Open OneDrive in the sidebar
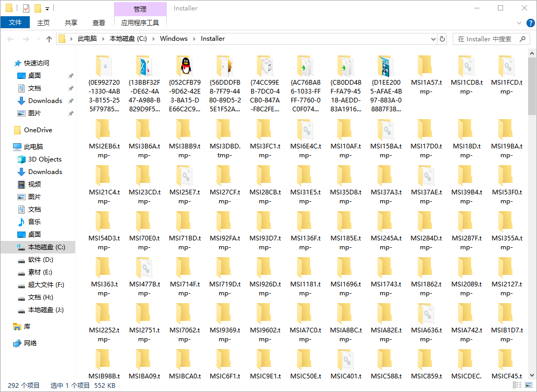This screenshot has height=392, width=537. click(x=33, y=130)
